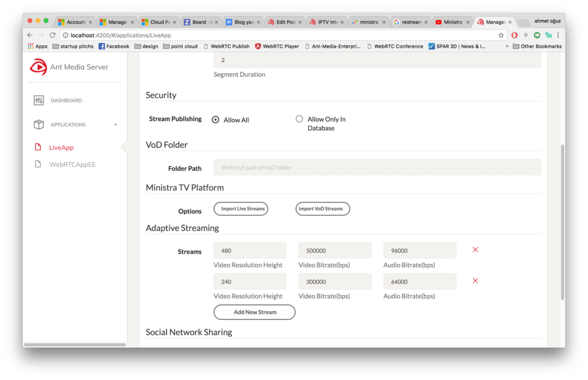Go back with browser back arrow
Screen dimensions: 588x380
tap(30, 35)
